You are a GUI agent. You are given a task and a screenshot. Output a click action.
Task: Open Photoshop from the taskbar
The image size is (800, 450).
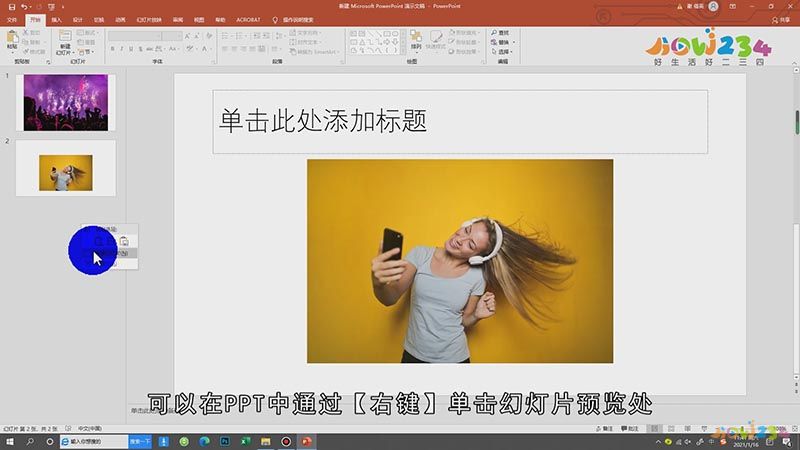(224, 442)
